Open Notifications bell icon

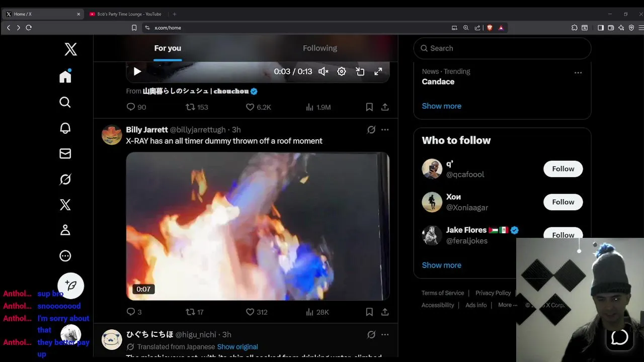point(65,128)
